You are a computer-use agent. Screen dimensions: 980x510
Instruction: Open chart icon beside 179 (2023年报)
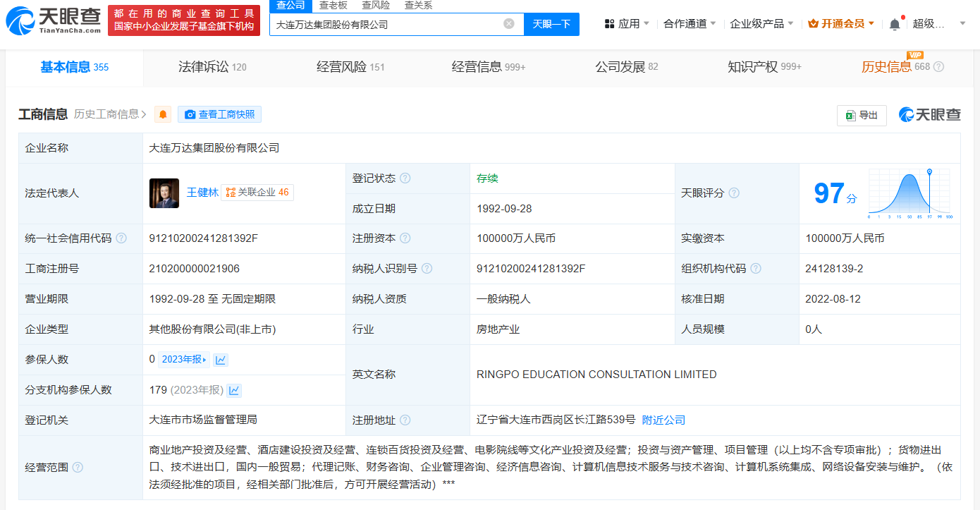tap(234, 390)
